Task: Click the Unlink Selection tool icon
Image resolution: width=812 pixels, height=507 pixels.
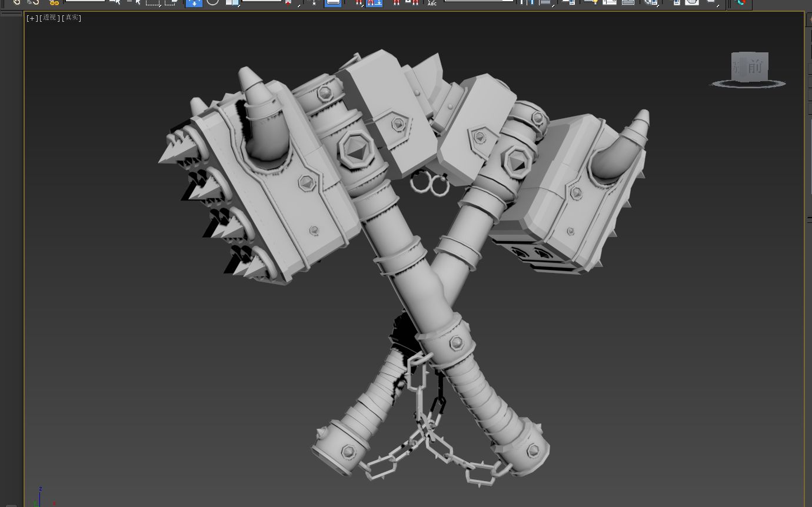Action: coord(33,2)
